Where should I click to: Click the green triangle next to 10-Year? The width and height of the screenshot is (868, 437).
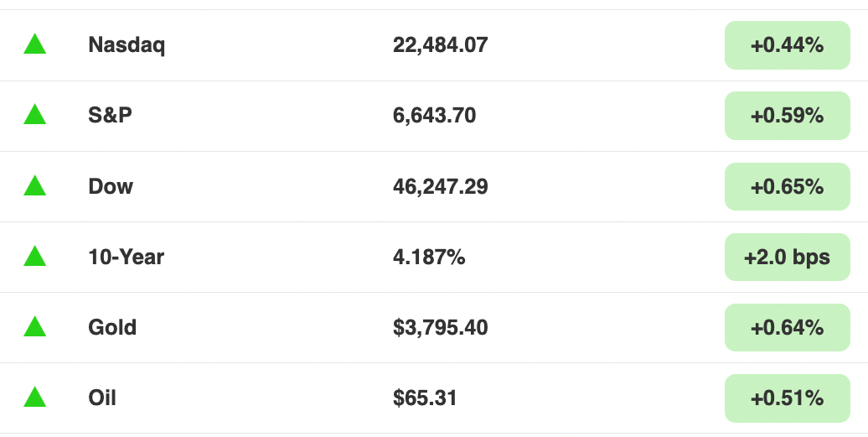tap(35, 256)
